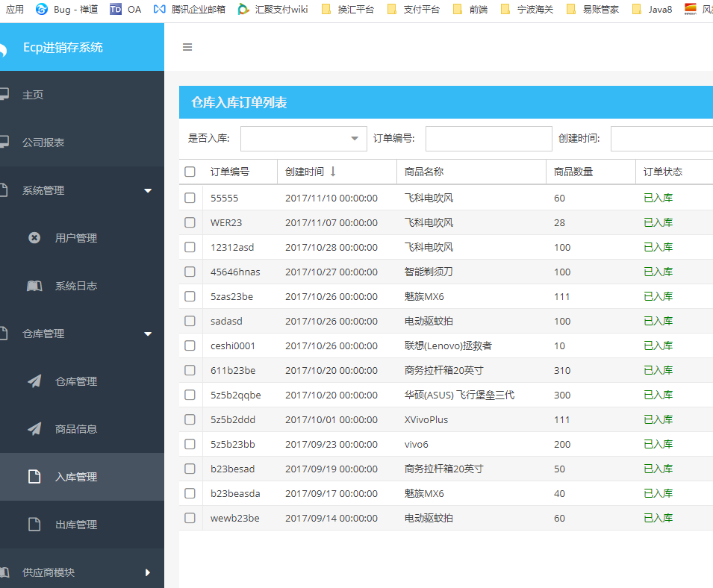
Task: Check the box for order WER23
Action: pos(190,222)
